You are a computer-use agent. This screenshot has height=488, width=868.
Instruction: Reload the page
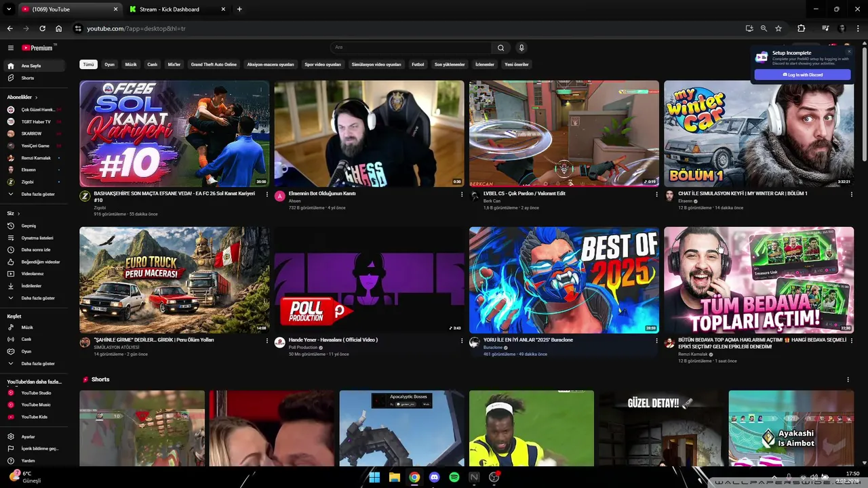42,28
